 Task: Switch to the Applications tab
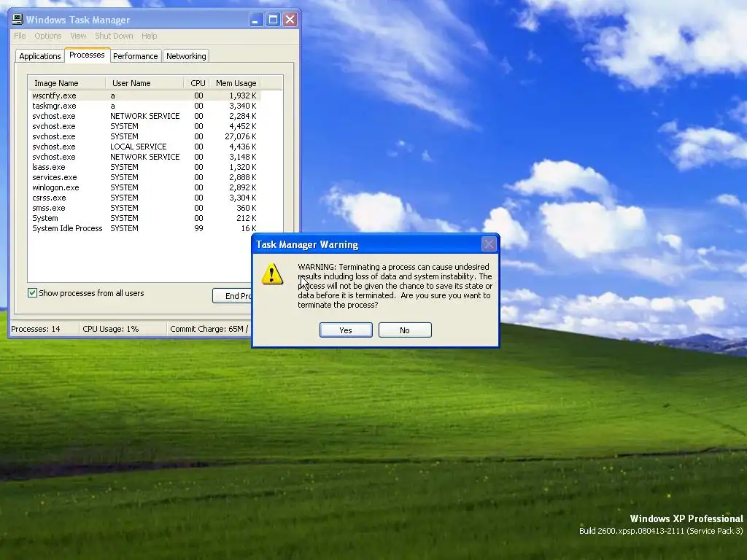(40, 56)
